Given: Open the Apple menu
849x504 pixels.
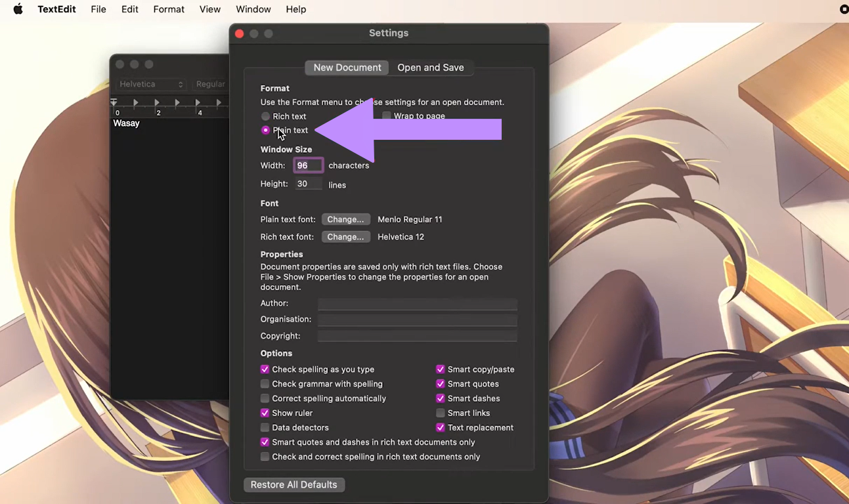Looking at the screenshot, I should tap(17, 9).
